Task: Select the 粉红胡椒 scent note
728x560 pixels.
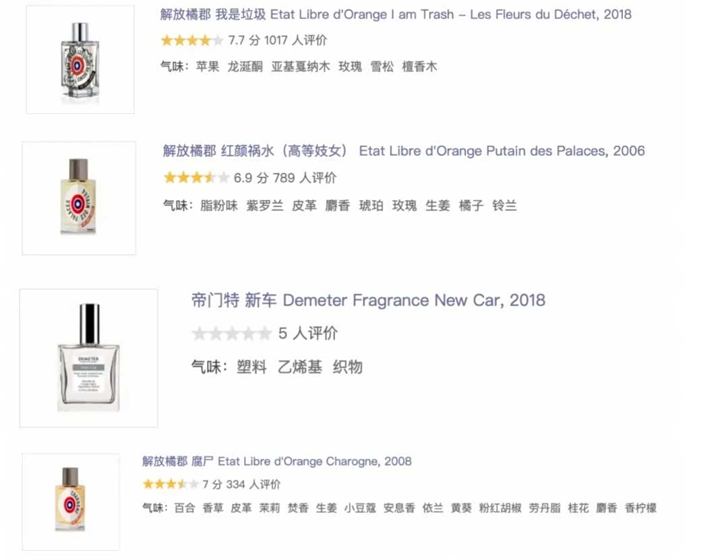Action: click(500, 508)
